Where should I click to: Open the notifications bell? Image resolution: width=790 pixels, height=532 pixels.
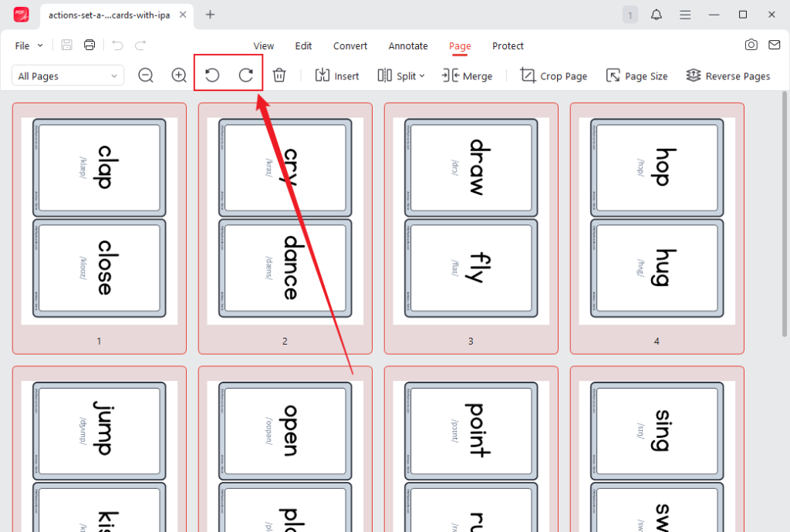point(656,15)
